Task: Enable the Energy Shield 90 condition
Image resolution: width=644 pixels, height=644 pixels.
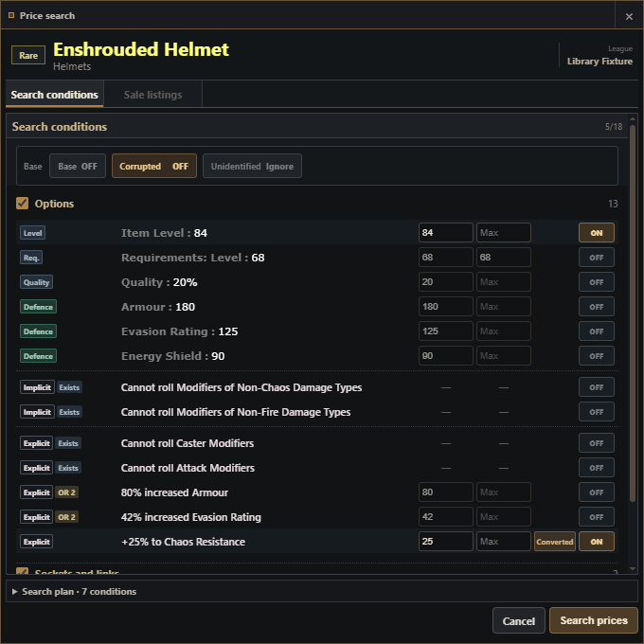Action: pos(597,356)
